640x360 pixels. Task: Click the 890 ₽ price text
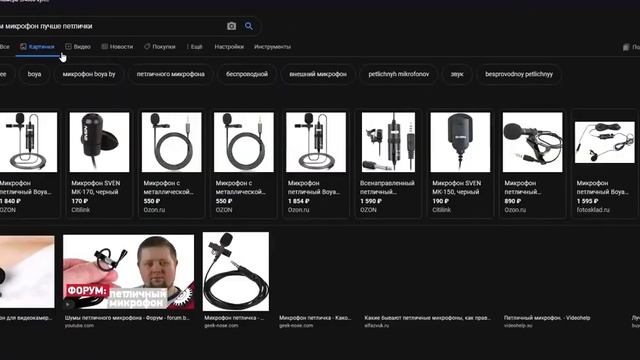[x=513, y=201]
